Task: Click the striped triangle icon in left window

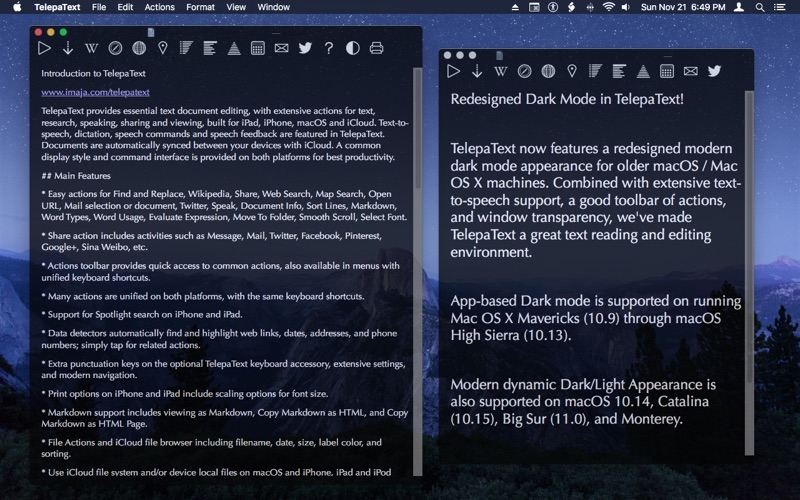Action: click(x=234, y=48)
